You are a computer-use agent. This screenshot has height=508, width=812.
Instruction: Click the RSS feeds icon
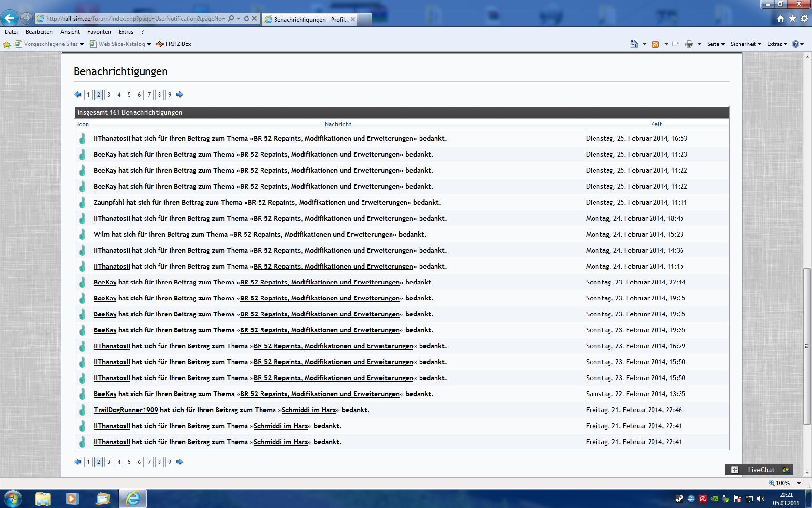(x=655, y=44)
